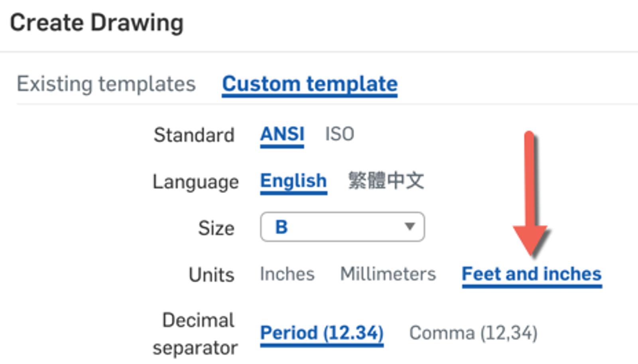638x364 pixels.
Task: Select the ANSI standard option
Action: [282, 134]
